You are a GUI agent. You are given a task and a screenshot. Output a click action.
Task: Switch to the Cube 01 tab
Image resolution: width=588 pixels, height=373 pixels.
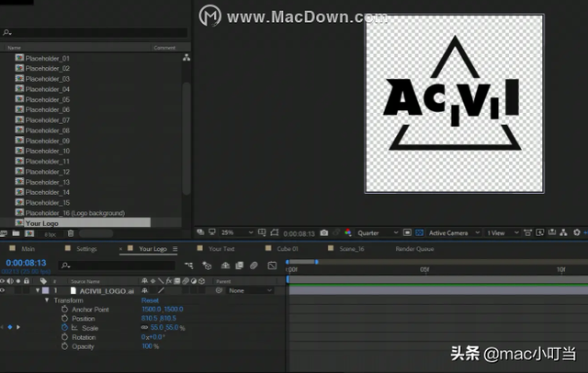[x=288, y=249]
